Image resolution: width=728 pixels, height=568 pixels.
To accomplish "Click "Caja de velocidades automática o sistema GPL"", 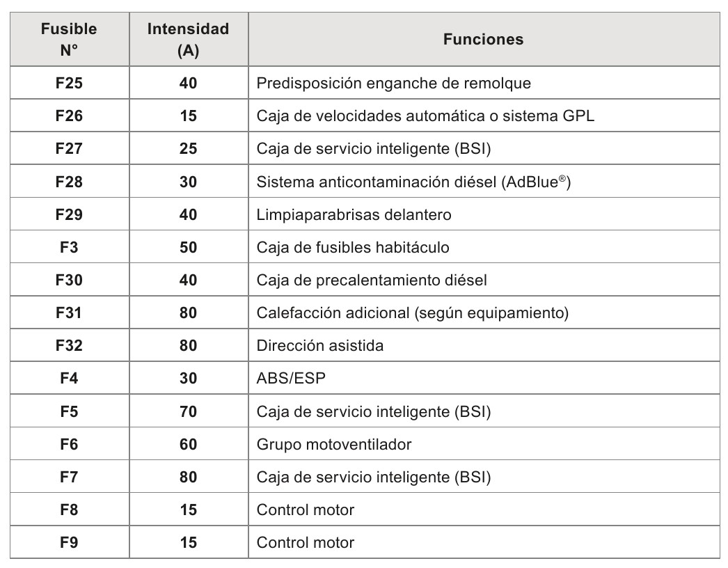I will tap(425, 116).
